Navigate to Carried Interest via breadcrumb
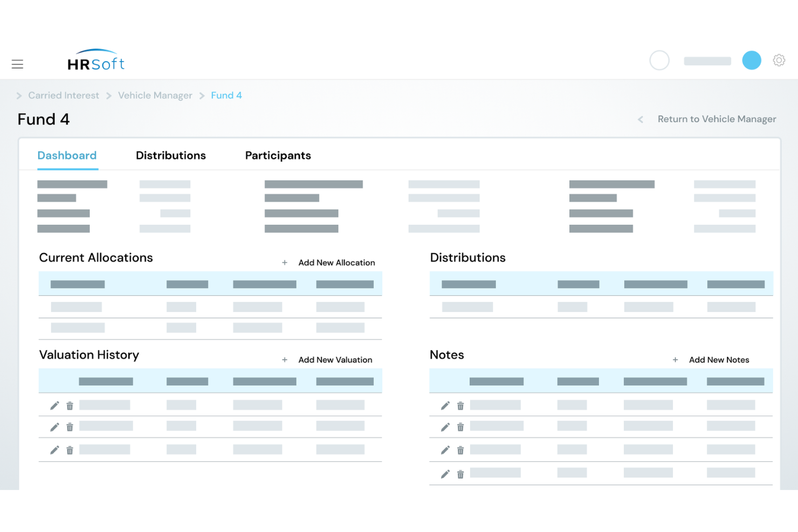 click(x=63, y=95)
